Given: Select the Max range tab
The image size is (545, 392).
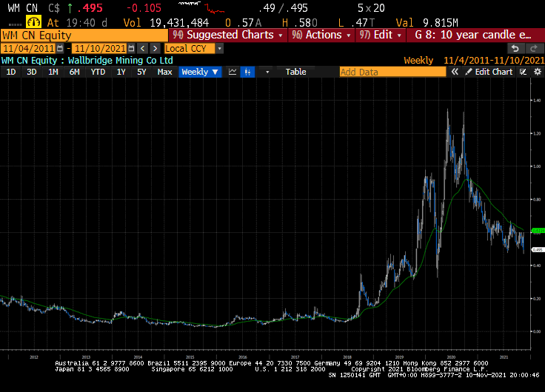Looking at the screenshot, I should click(164, 72).
